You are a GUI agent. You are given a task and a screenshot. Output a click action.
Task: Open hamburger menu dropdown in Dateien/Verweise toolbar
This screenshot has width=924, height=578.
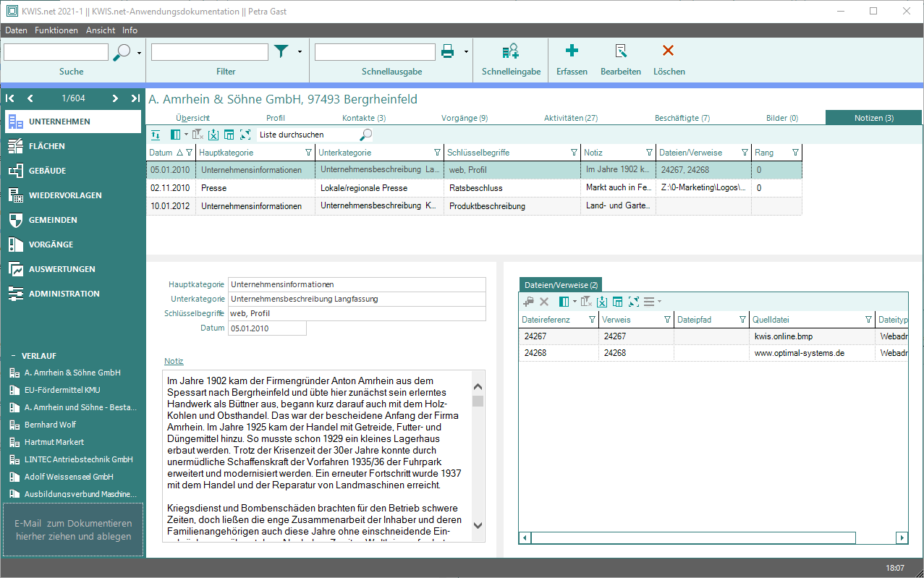pos(659,302)
